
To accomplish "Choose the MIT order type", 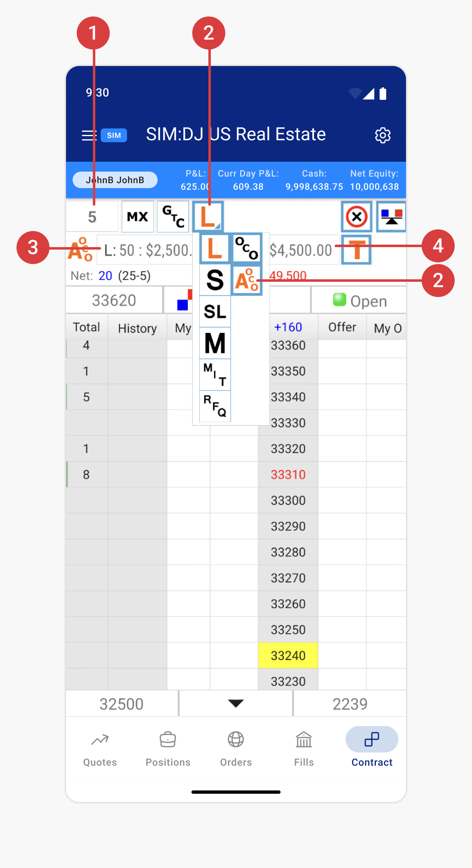I will pos(215,375).
